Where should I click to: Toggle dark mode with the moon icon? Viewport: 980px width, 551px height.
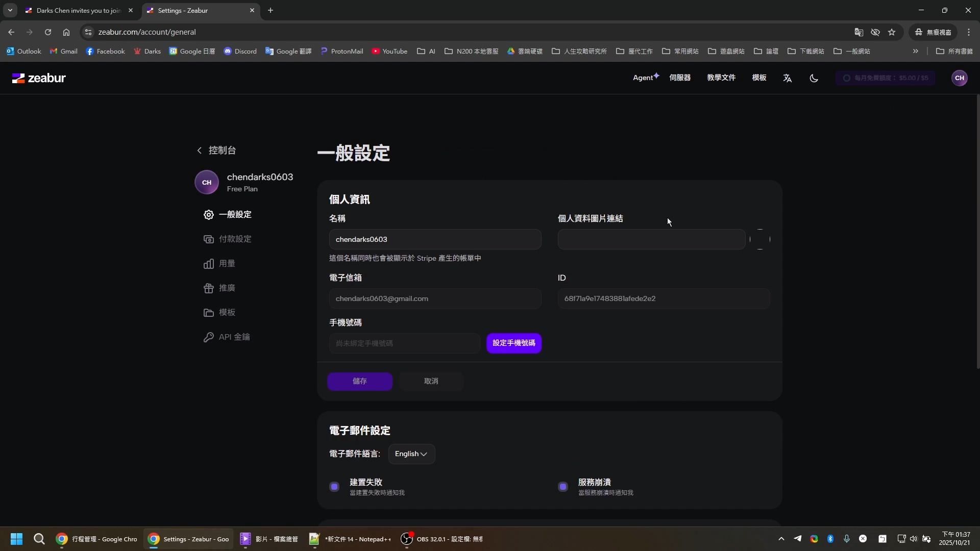click(814, 78)
